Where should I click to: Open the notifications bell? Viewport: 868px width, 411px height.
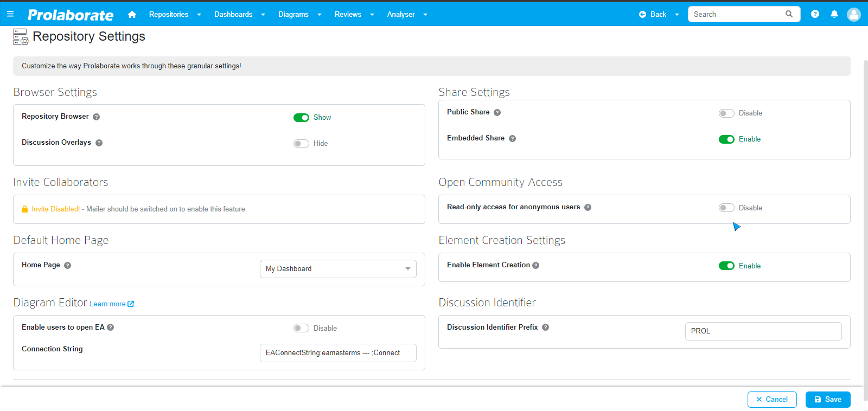(x=834, y=14)
